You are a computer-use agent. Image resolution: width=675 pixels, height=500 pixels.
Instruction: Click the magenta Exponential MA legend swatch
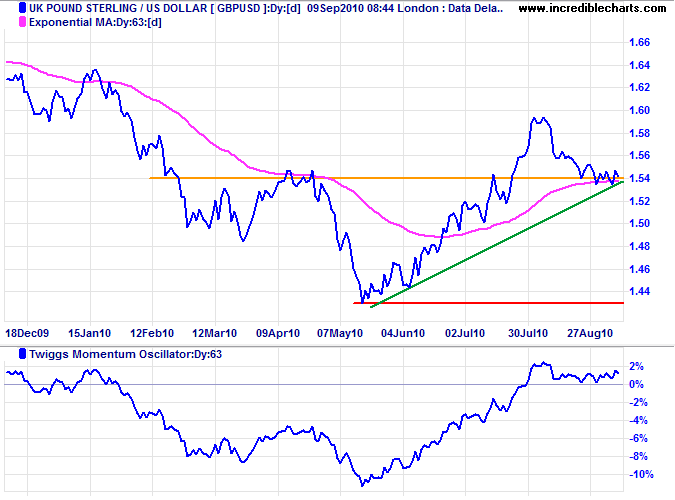(x=22, y=22)
